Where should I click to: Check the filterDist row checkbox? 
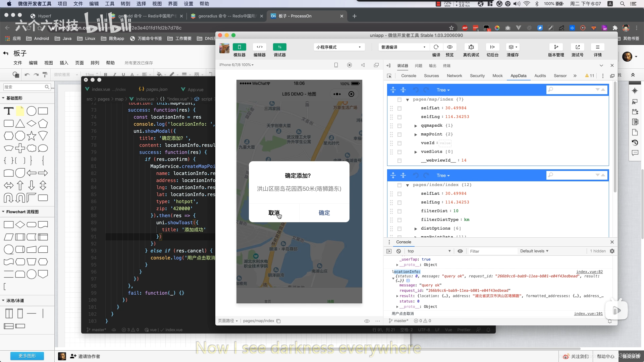pos(399,211)
